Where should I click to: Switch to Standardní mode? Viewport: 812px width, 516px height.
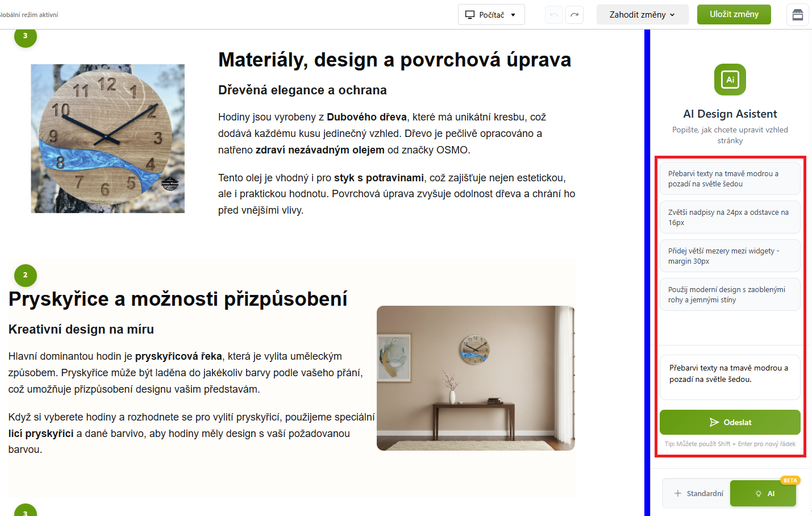point(698,493)
